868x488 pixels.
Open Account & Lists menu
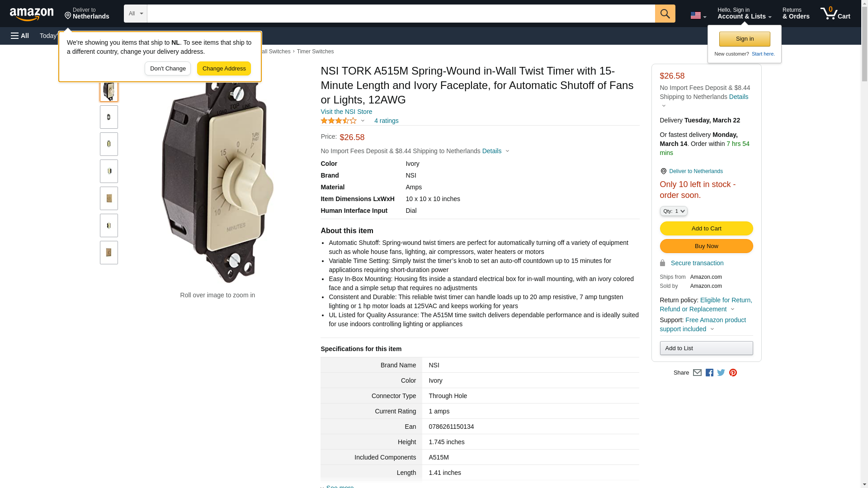point(744,14)
